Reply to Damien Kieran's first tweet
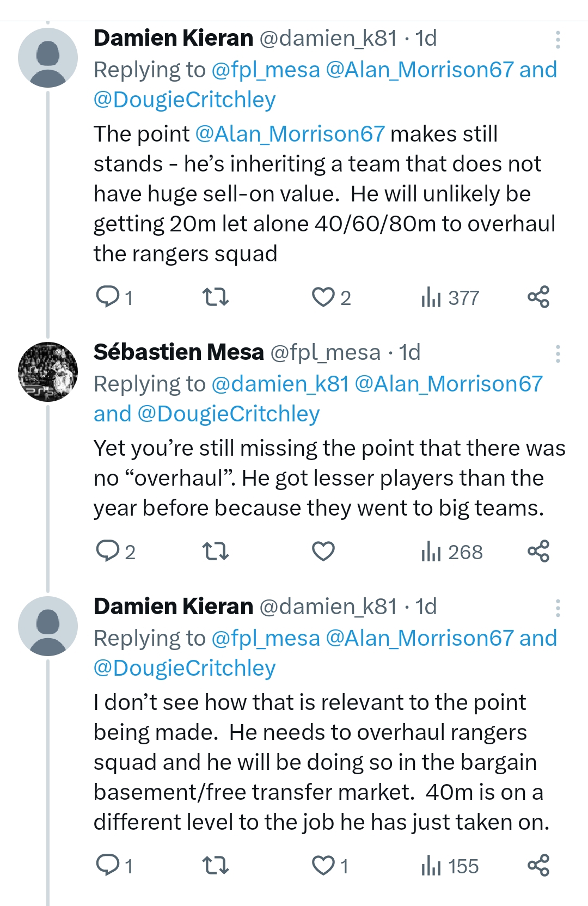 click(x=108, y=297)
